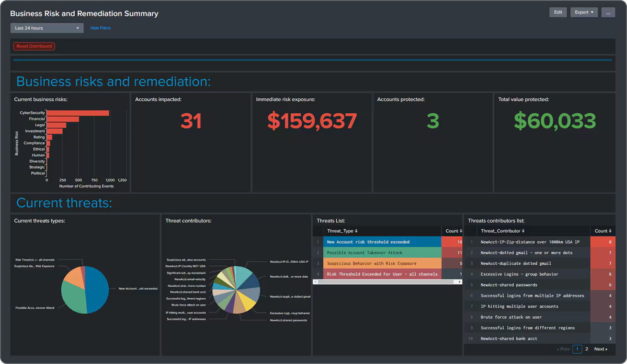Click the Immediate risk exposure value $159,637
This screenshot has width=627, height=364.
coord(312,121)
